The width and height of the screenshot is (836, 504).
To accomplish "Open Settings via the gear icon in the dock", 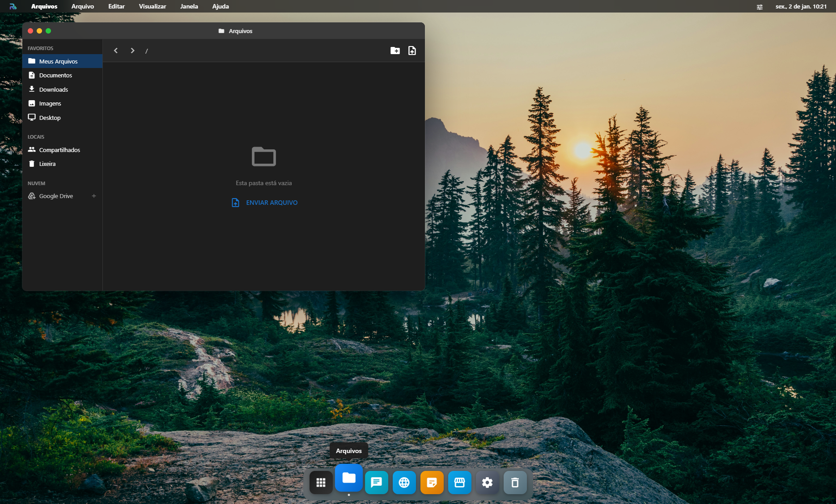I will pyautogui.click(x=487, y=482).
